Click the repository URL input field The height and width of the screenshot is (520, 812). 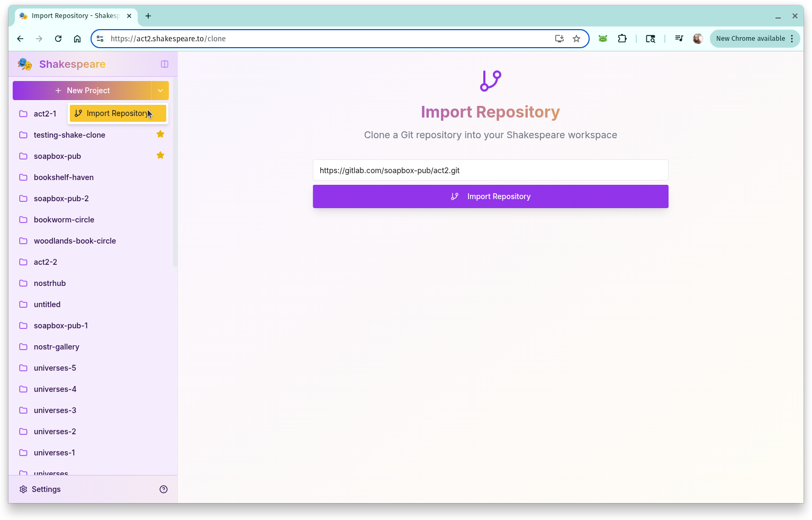pos(490,170)
